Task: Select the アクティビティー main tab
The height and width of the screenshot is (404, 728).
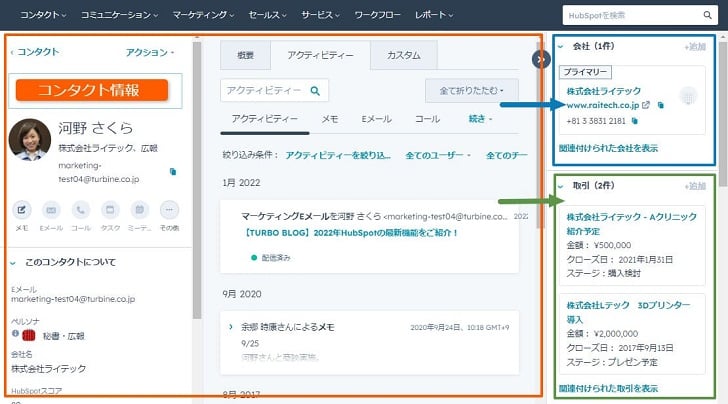Action: click(320, 55)
